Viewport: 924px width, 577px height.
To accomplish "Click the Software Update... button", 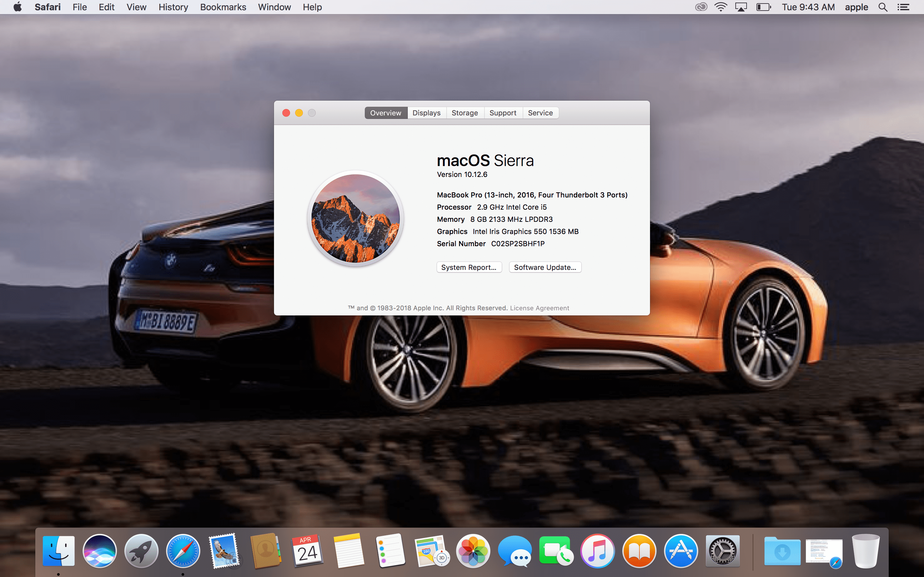I will click(545, 267).
